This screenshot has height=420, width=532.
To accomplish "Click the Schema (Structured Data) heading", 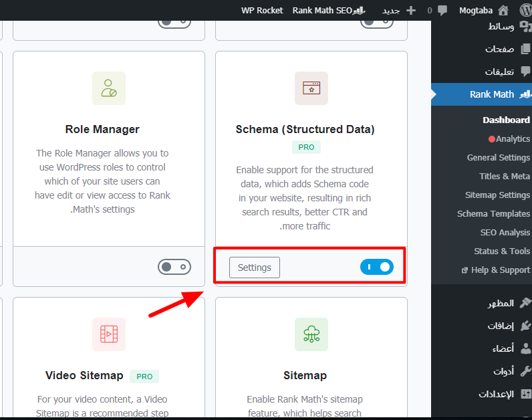I will [305, 129].
